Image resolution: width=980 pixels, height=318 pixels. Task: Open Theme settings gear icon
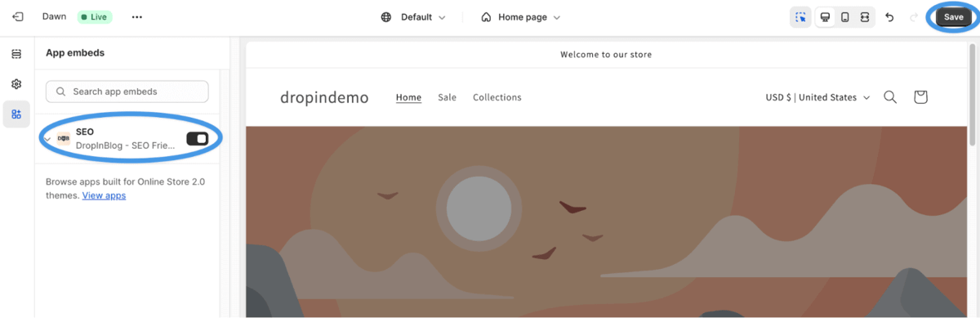[16, 84]
